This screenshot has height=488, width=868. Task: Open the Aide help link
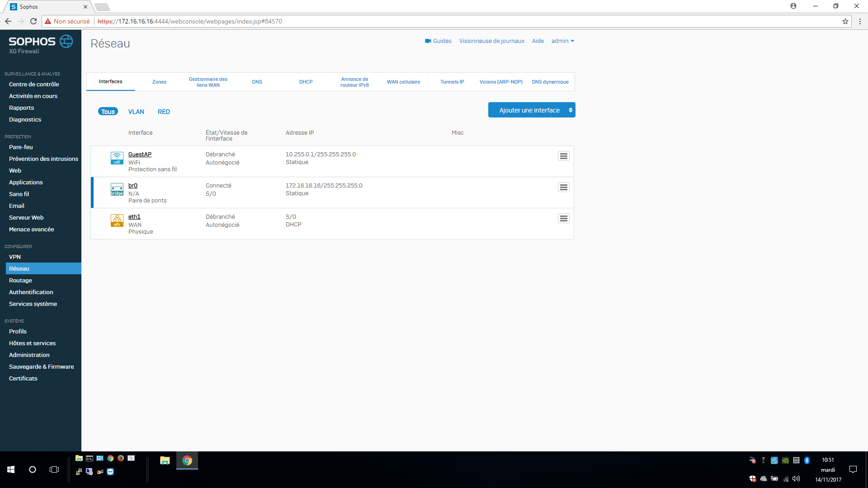coord(538,41)
